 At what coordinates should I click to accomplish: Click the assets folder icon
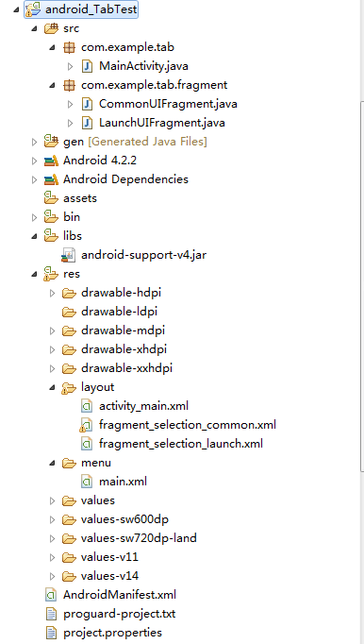51,198
